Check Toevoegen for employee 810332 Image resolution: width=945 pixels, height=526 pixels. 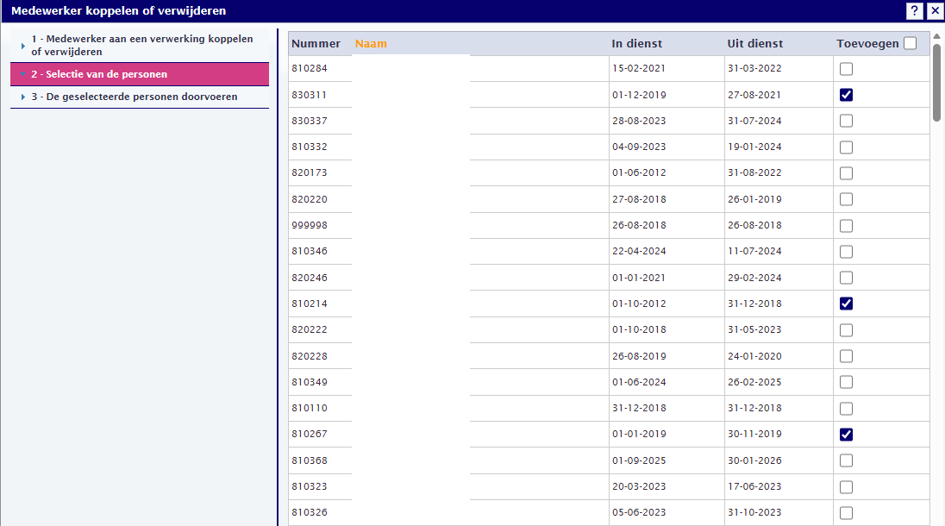pyautogui.click(x=846, y=147)
